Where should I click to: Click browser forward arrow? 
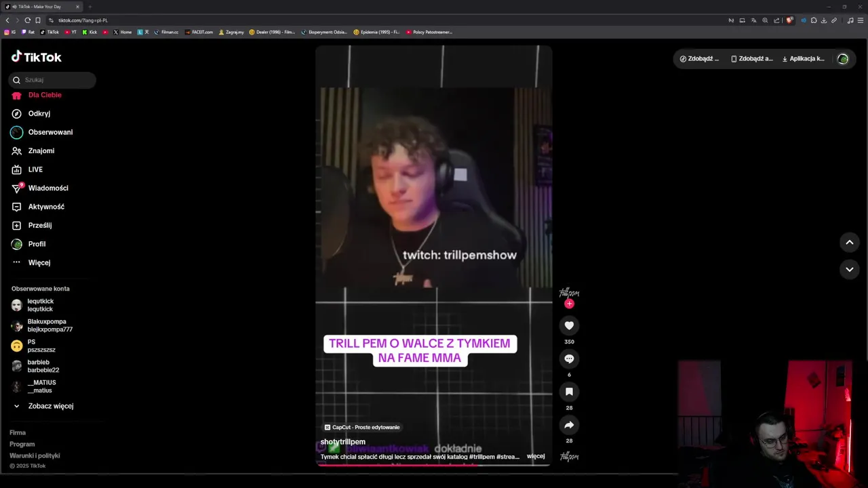[x=17, y=20]
